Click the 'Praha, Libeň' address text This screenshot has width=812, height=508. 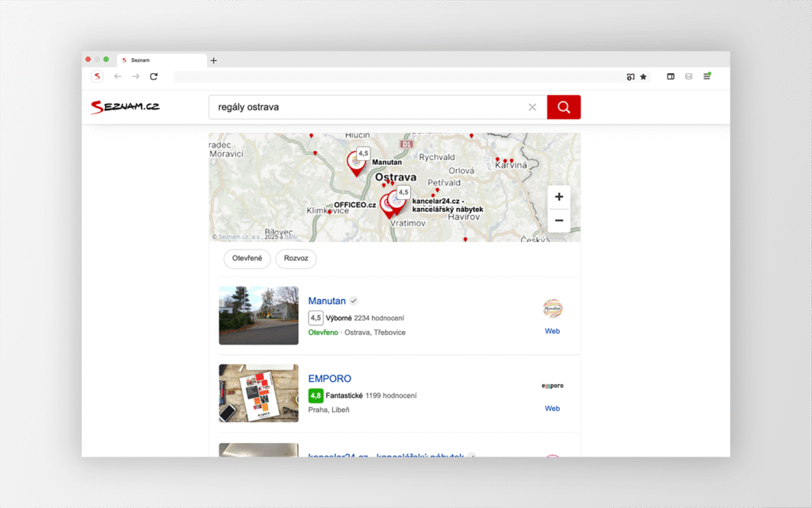(x=329, y=410)
